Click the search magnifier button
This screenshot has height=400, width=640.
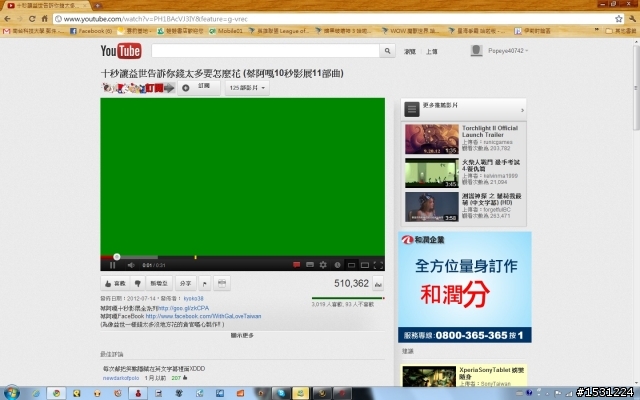[x=387, y=51]
